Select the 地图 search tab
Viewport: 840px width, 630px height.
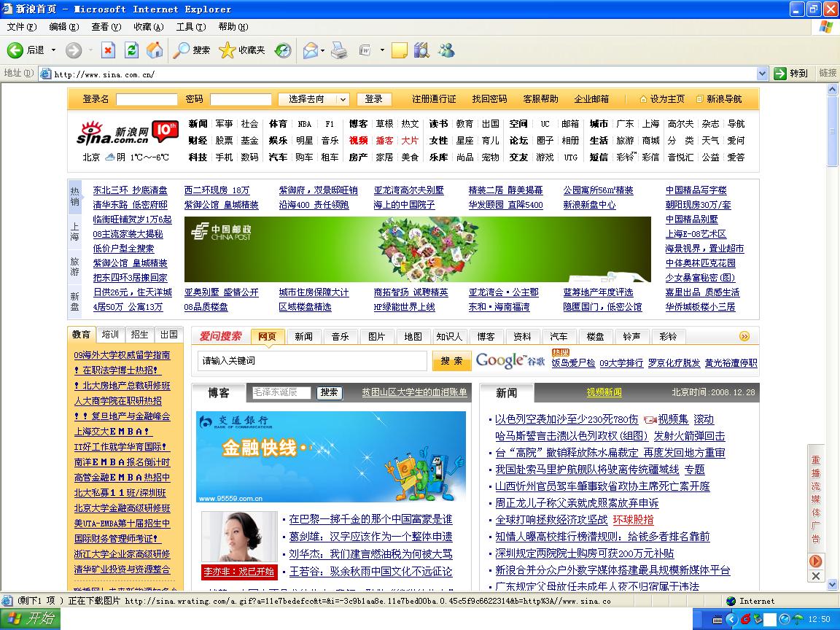point(413,336)
